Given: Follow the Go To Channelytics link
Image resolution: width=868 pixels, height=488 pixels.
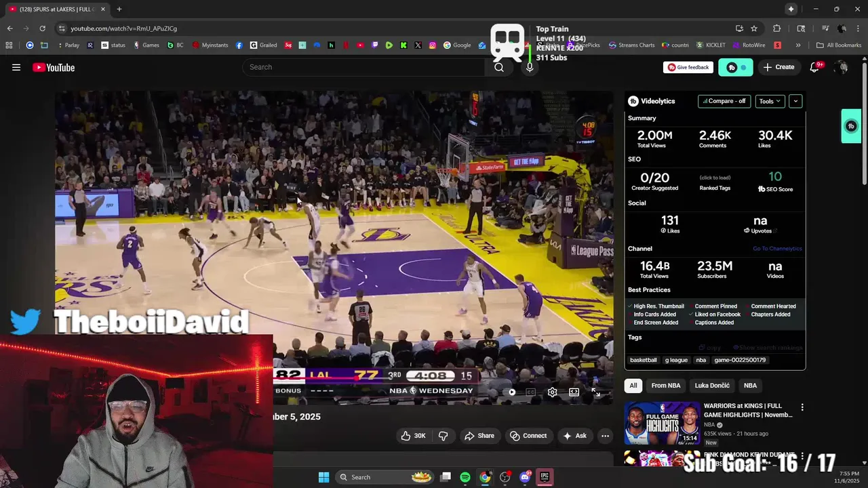Looking at the screenshot, I should coord(777,249).
